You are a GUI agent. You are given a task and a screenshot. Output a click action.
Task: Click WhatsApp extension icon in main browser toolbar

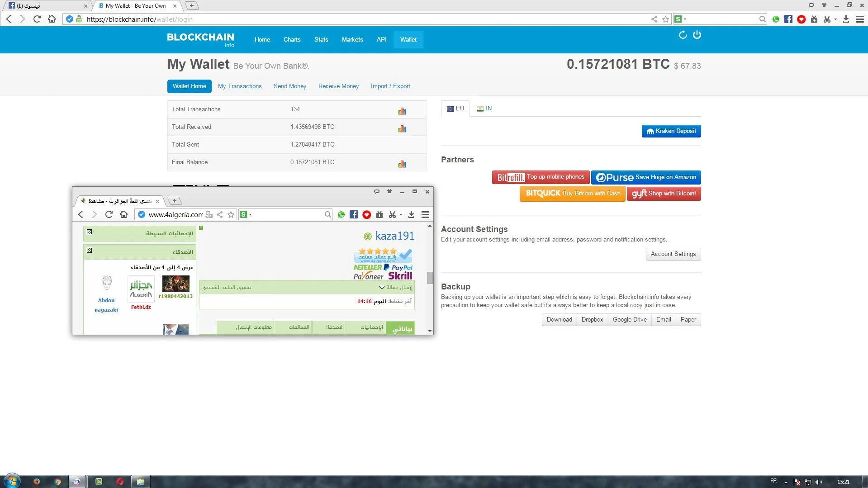[776, 19]
